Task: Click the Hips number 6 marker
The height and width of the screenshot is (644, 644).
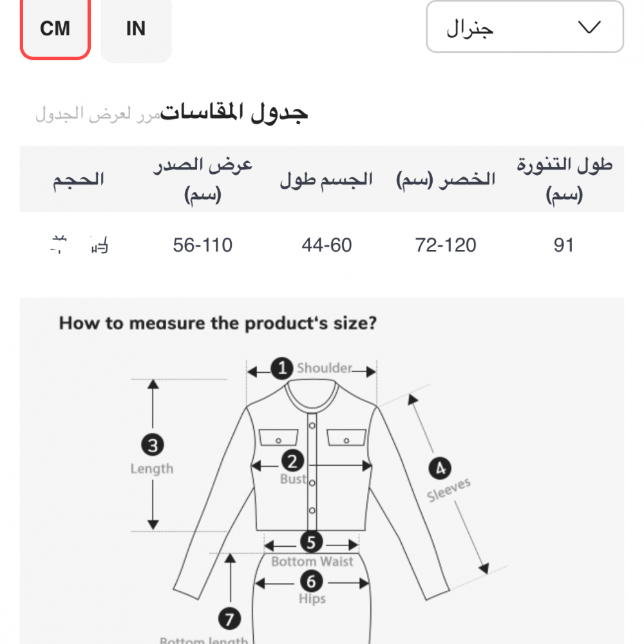Action: [x=312, y=582]
